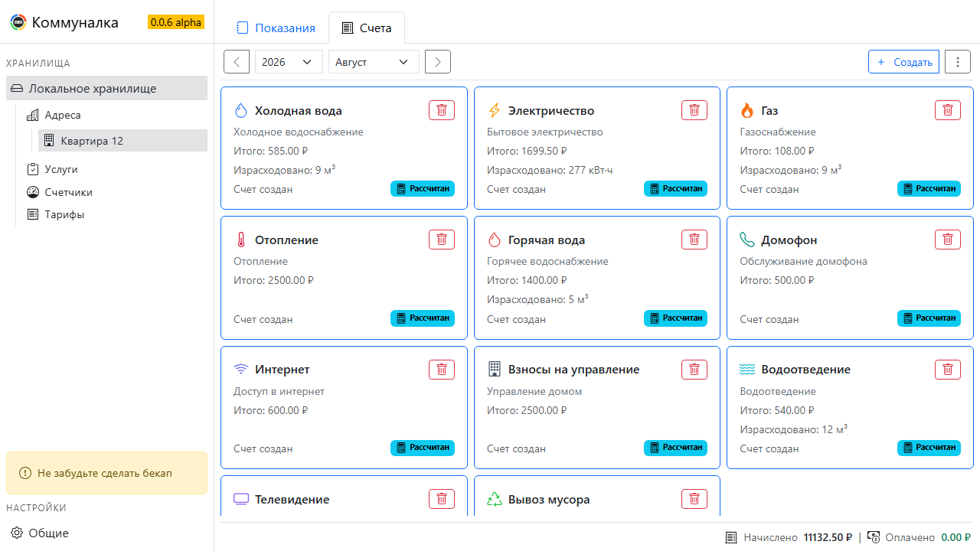Open Адреса in the sidebar
980x551 pixels.
[x=115, y=115]
